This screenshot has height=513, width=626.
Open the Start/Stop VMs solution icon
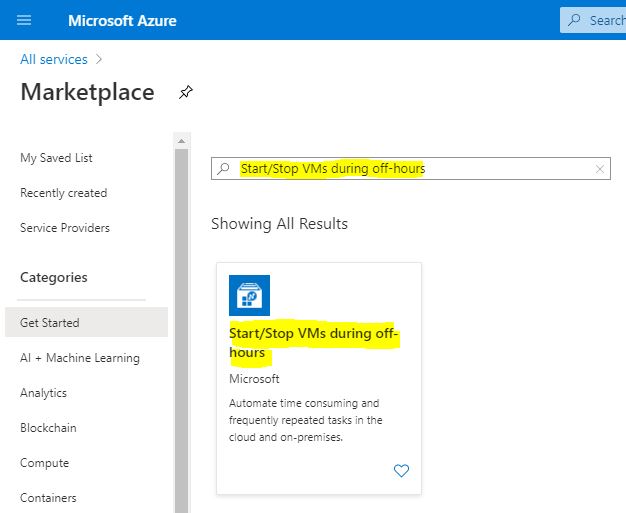[250, 295]
